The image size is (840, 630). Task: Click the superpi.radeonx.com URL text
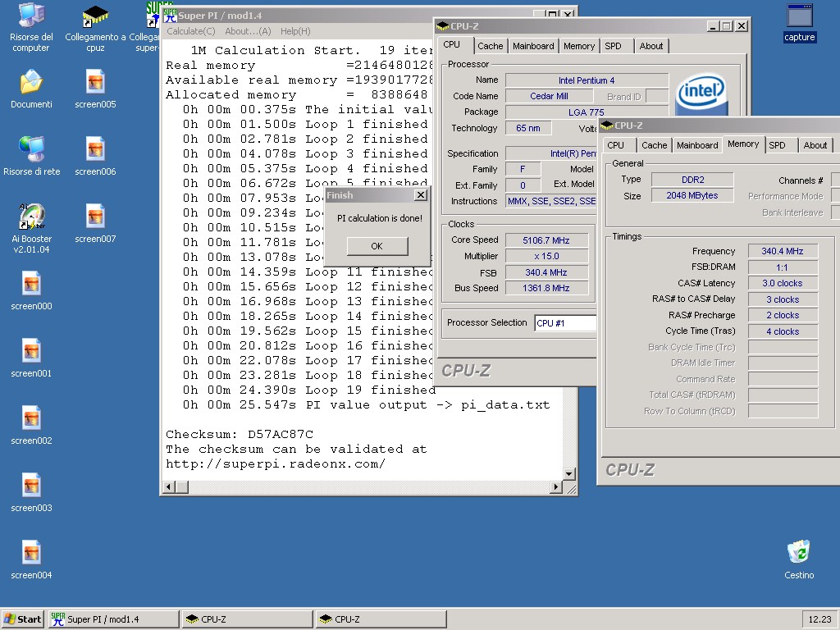point(276,463)
